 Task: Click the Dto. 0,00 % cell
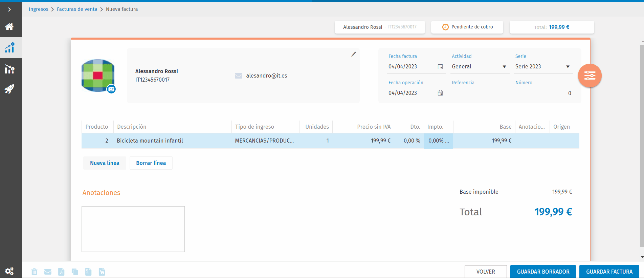click(409, 141)
